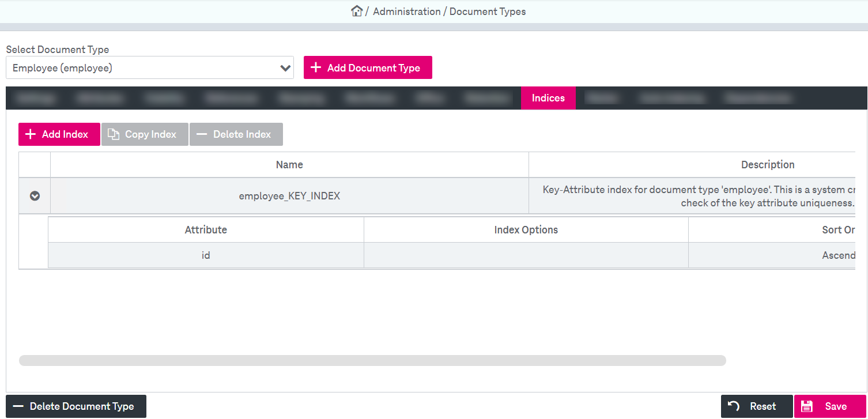The width and height of the screenshot is (868, 419).
Task: Open Document Types breadcrumb link
Action: point(487,12)
